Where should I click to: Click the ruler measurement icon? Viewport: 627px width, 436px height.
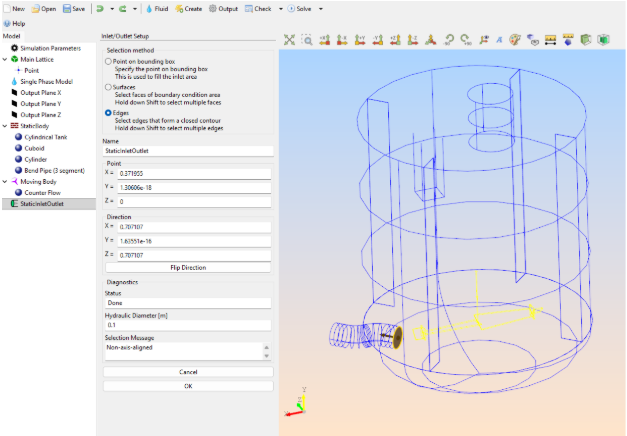pyautogui.click(x=550, y=41)
